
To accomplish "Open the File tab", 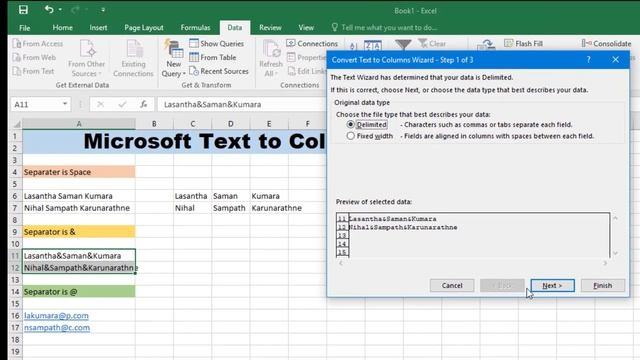I will click(x=24, y=28).
